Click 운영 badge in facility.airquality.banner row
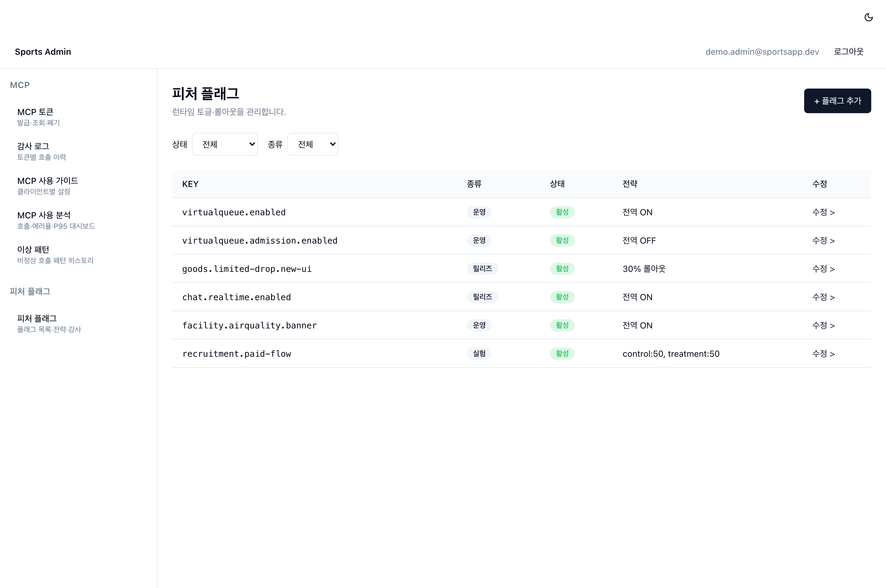This screenshot has height=588, width=886. pos(479,325)
